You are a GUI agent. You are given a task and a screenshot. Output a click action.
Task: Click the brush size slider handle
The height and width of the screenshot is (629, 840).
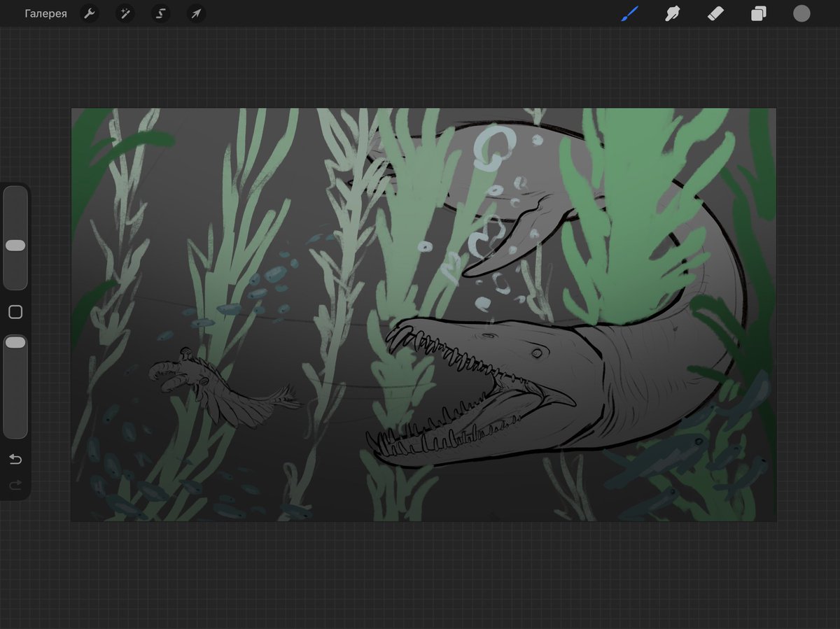[15, 246]
